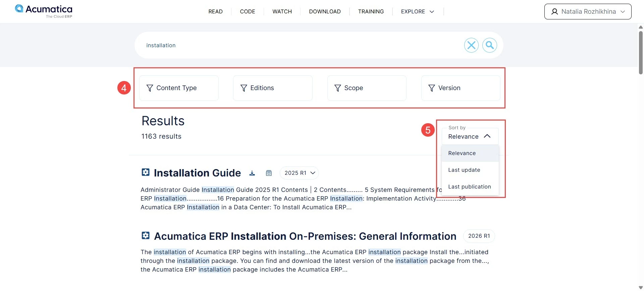Click the user profile icon

pyautogui.click(x=555, y=12)
